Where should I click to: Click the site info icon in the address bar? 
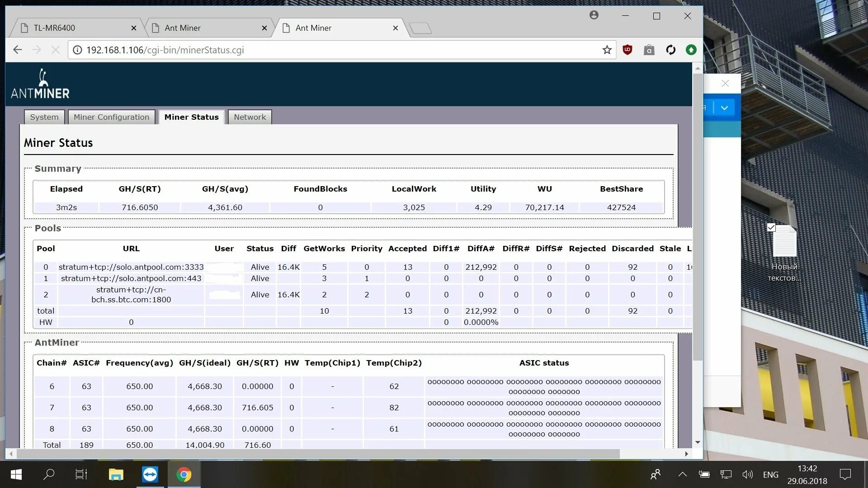pyautogui.click(x=77, y=50)
